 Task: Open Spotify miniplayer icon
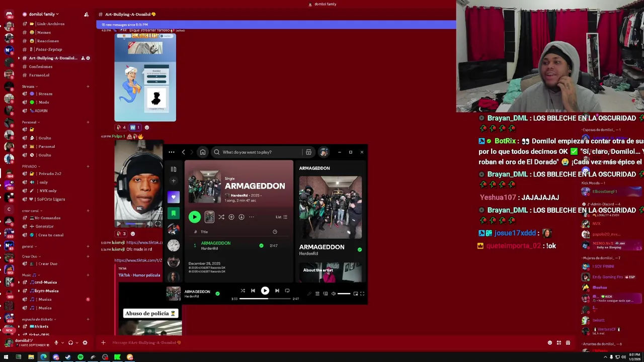tap(355, 294)
